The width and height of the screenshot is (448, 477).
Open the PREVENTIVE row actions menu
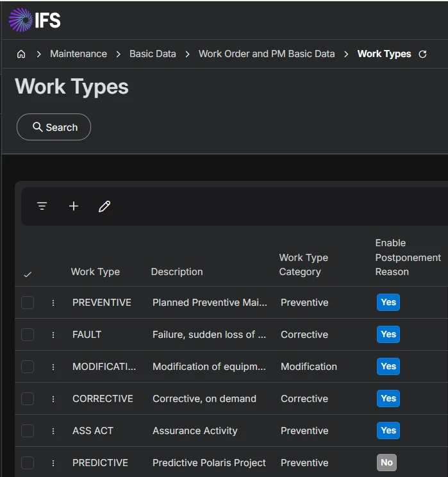coord(53,303)
